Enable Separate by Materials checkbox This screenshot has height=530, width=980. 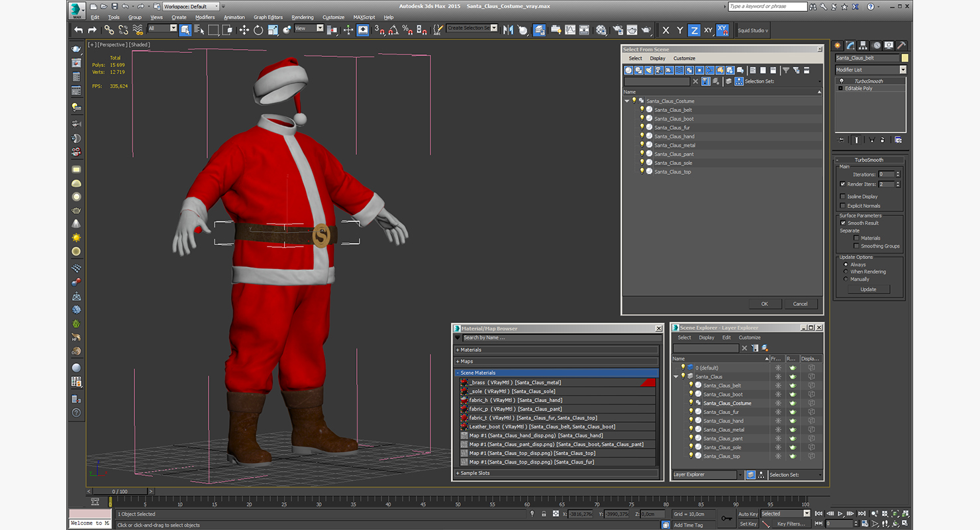coord(856,238)
